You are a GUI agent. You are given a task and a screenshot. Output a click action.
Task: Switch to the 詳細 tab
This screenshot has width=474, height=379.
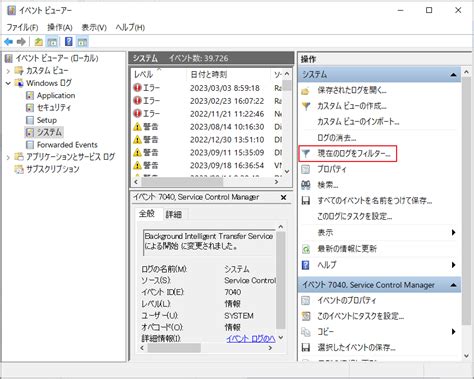pos(174,215)
